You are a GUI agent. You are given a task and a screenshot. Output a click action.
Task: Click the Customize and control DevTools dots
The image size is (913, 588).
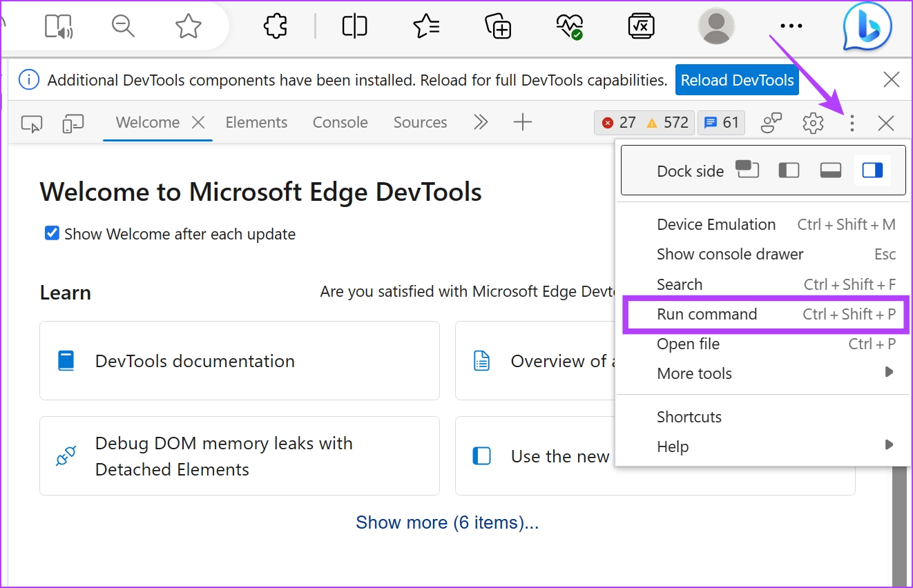(x=852, y=124)
